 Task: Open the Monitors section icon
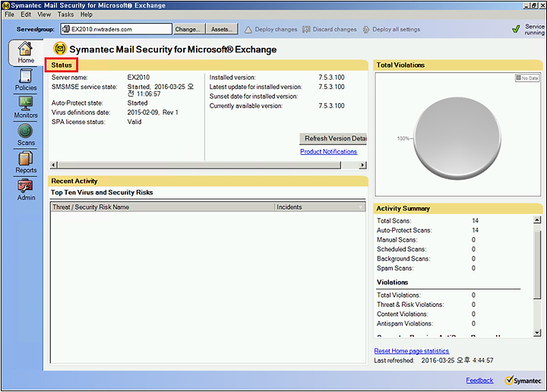click(x=26, y=103)
